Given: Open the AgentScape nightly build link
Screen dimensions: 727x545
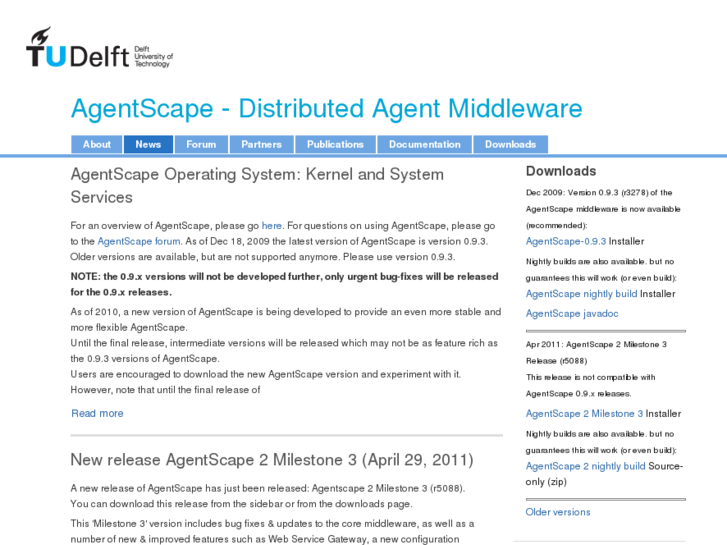Looking at the screenshot, I should pyautogui.click(x=581, y=294).
